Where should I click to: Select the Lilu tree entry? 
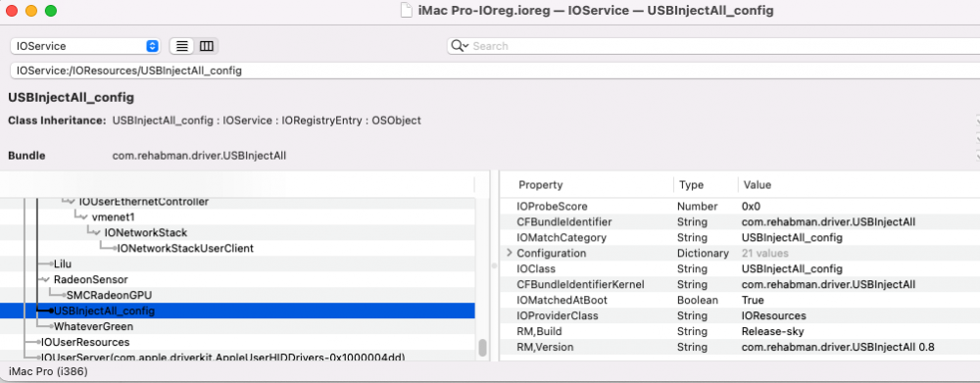point(63,263)
